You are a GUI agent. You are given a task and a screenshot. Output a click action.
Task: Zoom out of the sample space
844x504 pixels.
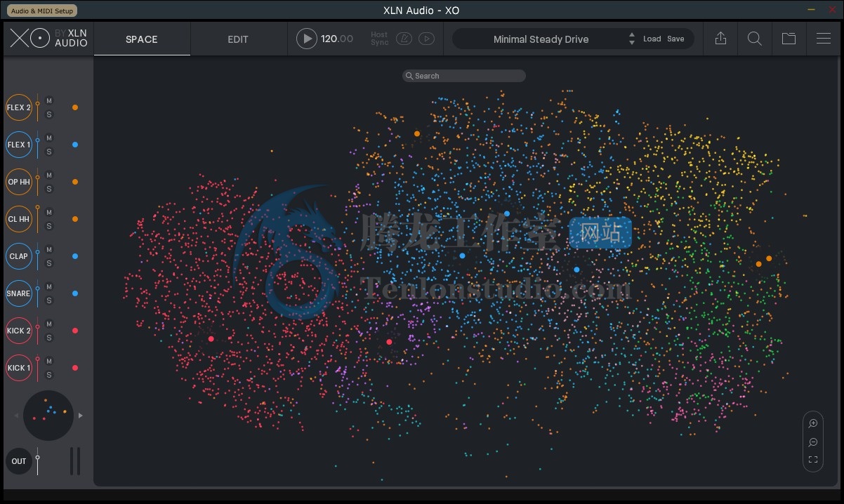(813, 442)
